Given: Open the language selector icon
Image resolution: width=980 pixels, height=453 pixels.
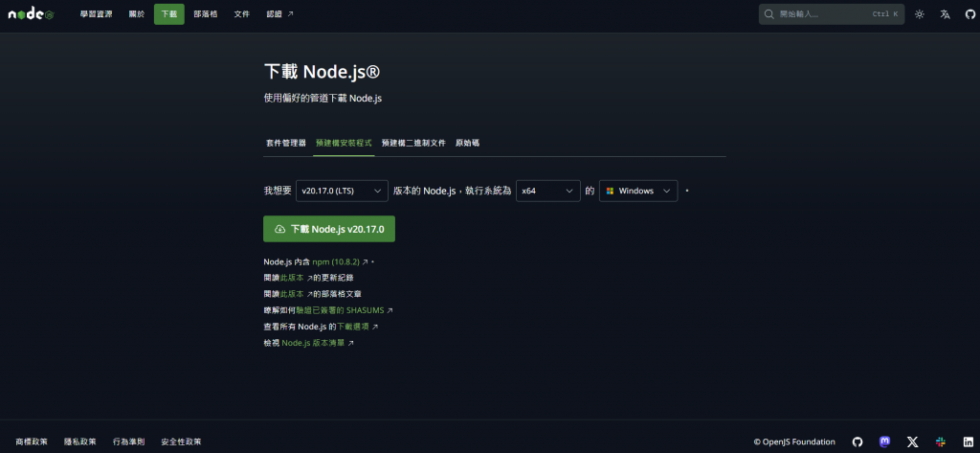Looking at the screenshot, I should point(945,14).
